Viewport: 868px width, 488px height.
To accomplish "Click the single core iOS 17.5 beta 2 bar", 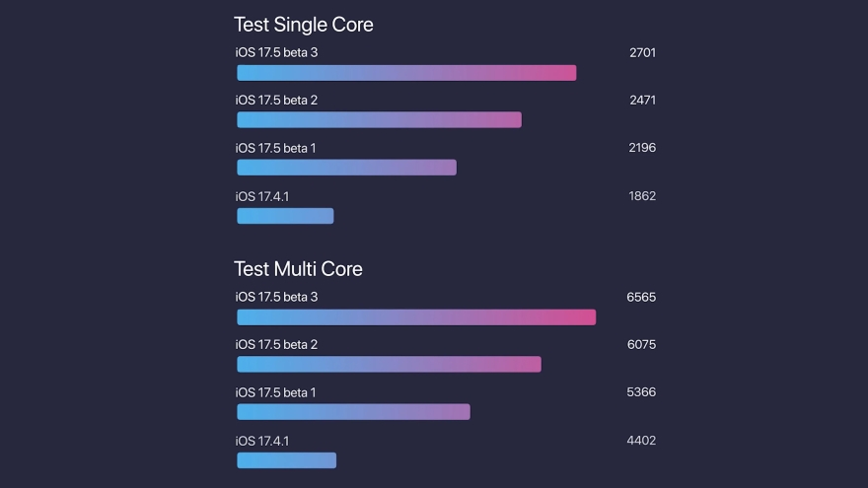I will (x=379, y=120).
